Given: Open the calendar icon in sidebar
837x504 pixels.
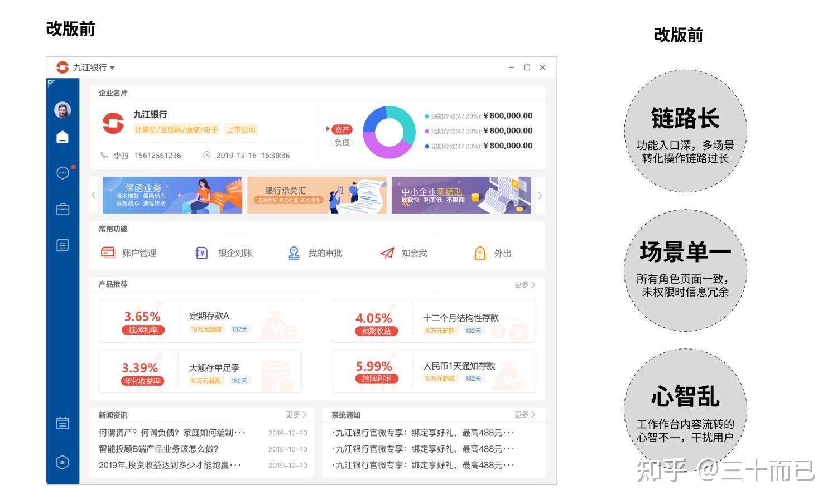Looking at the screenshot, I should tap(62, 423).
